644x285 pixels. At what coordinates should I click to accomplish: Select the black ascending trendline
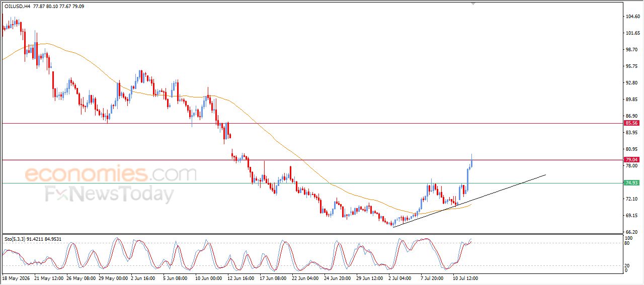point(469,201)
